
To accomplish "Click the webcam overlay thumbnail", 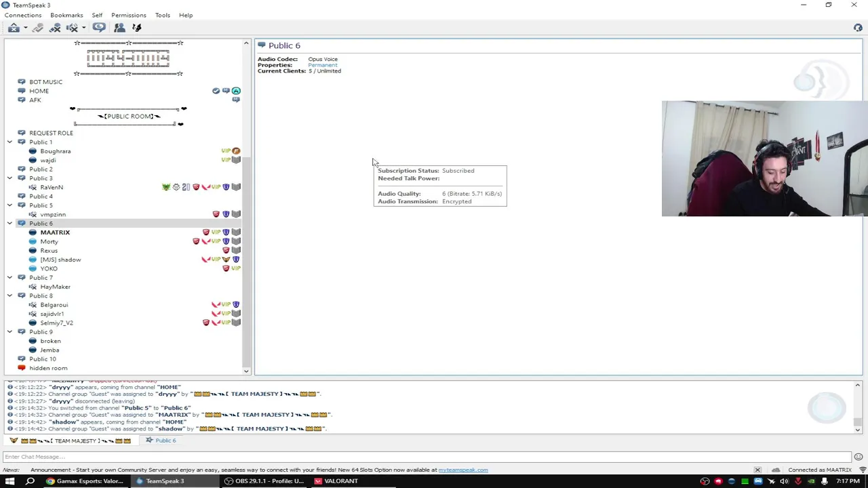I will pyautogui.click(x=764, y=159).
